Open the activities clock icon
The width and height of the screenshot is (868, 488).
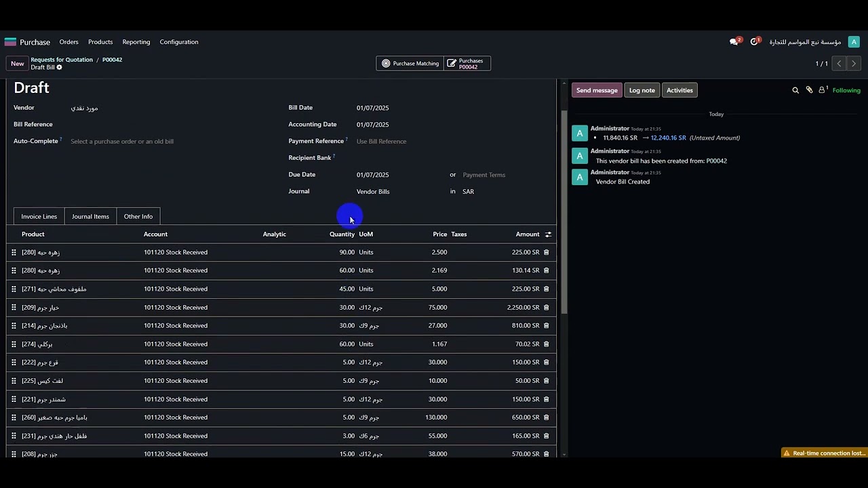coord(755,42)
